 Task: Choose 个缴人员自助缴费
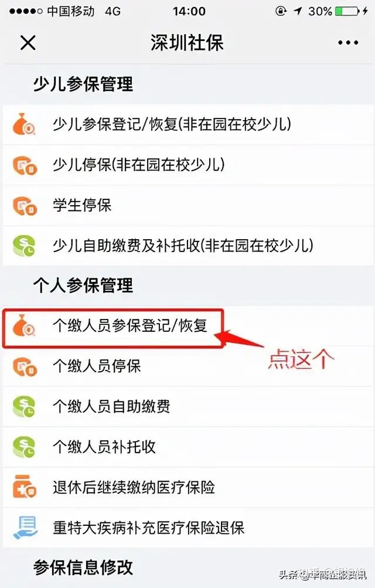[x=189, y=406]
